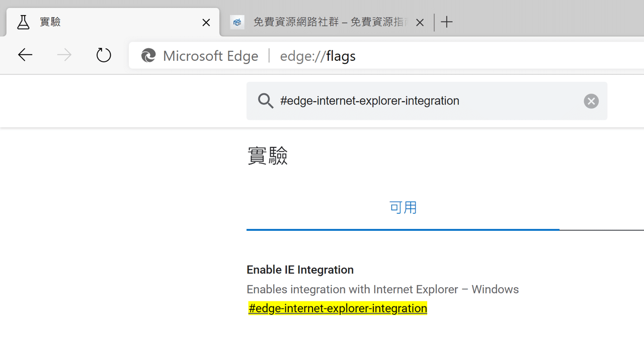Screen dimensions: 644x343
Task: Clear the search field using the X icon
Action: click(x=591, y=101)
